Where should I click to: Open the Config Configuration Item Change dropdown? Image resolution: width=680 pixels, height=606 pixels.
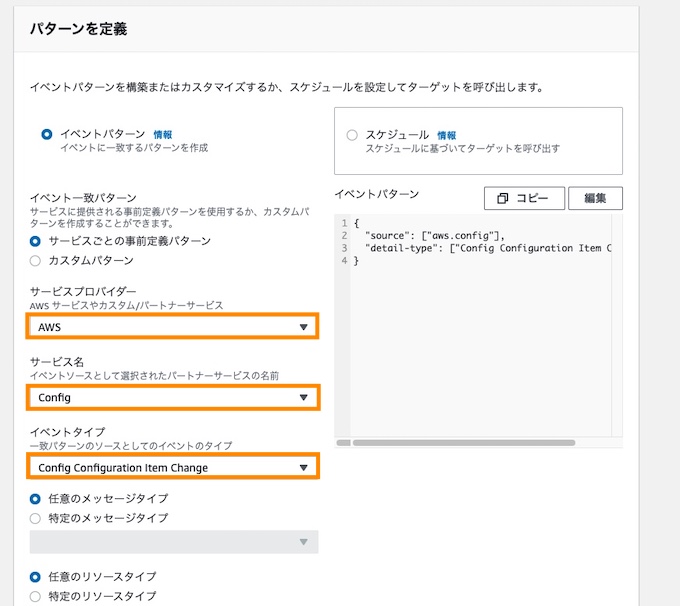coord(173,467)
